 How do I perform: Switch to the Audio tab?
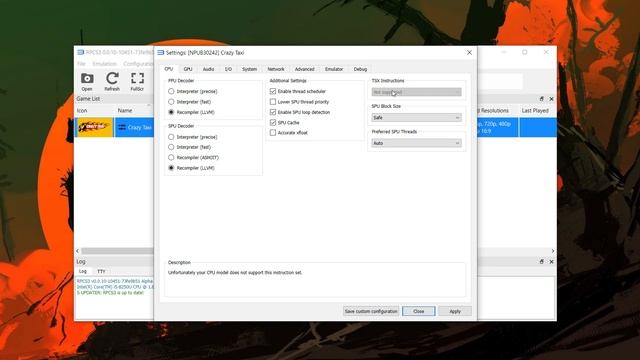[208, 69]
